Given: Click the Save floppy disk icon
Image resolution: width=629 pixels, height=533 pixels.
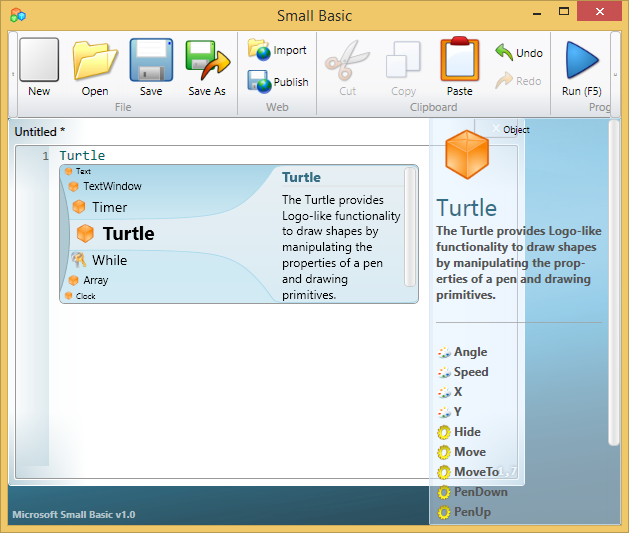Looking at the screenshot, I should pos(151,60).
